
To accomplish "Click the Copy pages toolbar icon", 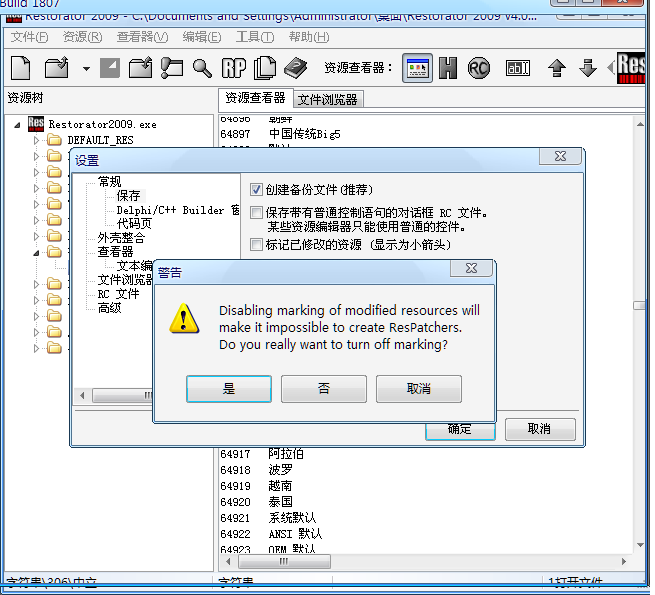I will click(265, 68).
